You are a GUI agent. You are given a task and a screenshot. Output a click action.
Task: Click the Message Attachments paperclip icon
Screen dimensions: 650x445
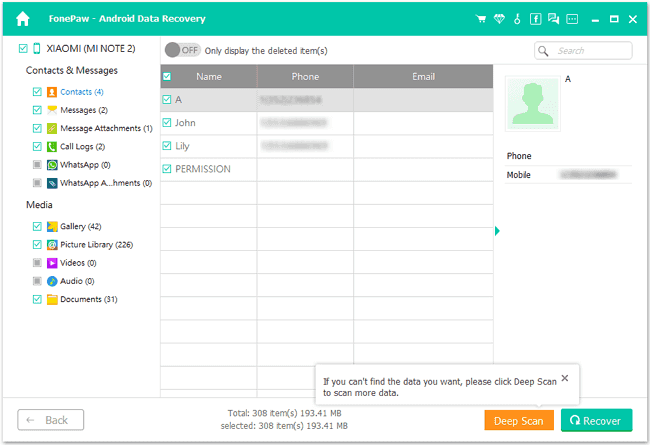click(52, 128)
